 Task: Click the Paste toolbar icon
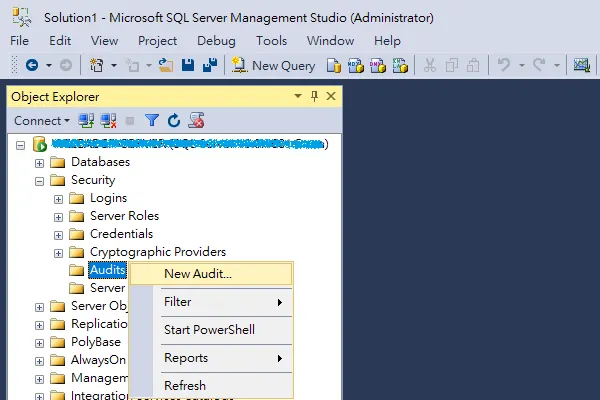pyautogui.click(x=473, y=65)
